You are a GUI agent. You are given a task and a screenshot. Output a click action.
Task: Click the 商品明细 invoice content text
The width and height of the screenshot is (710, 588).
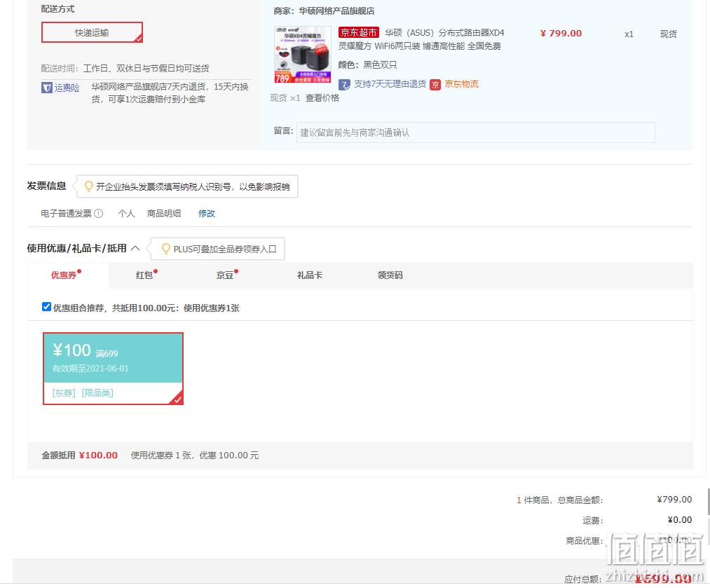pyautogui.click(x=164, y=214)
